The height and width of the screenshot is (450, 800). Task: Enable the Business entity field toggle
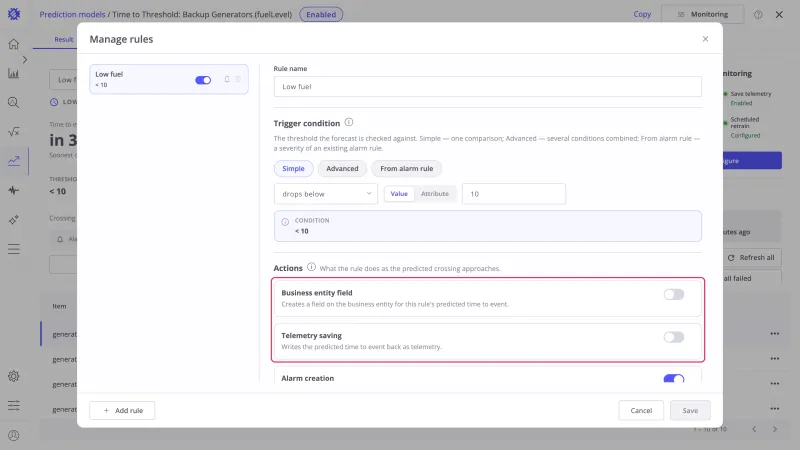673,294
